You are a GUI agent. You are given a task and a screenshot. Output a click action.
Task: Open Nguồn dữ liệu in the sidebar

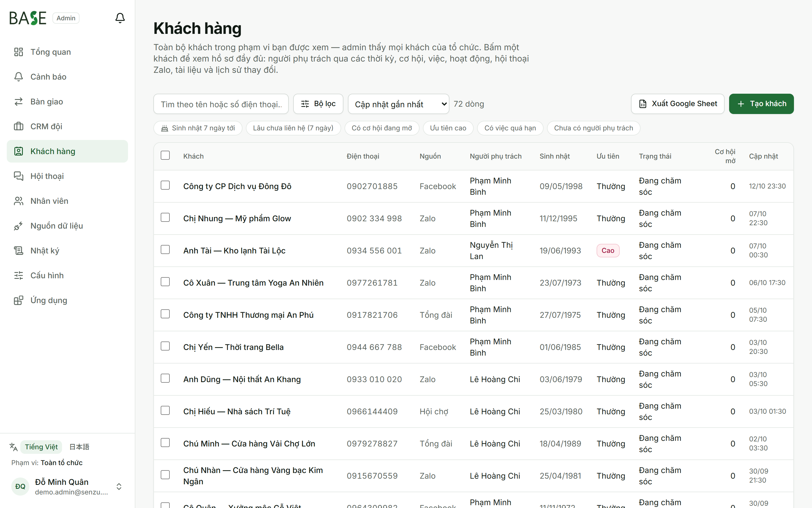[67, 226]
